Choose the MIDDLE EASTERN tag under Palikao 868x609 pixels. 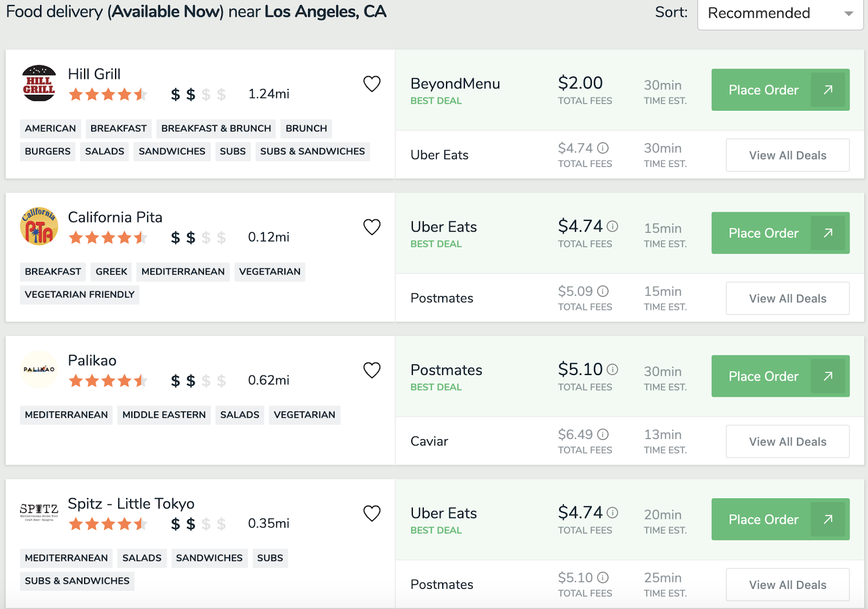(x=164, y=415)
